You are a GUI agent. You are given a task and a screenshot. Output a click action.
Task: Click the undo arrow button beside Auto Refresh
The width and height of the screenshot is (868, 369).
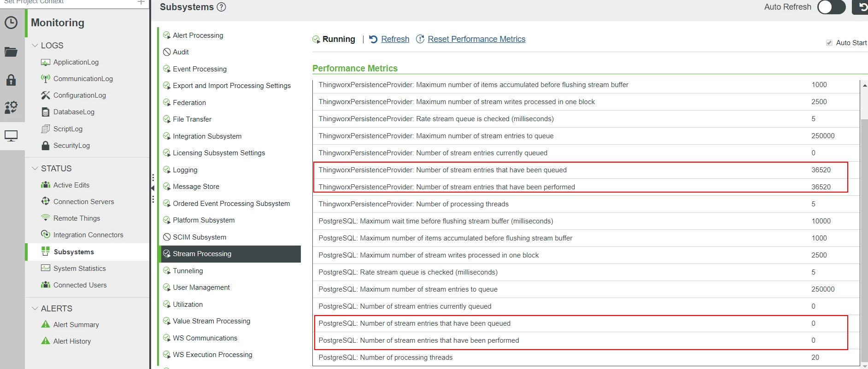point(861,7)
